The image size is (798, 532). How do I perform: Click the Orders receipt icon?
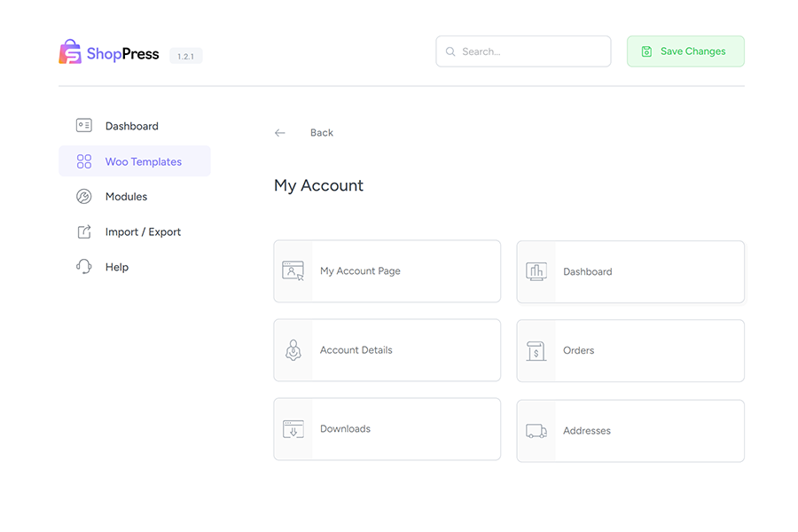tap(536, 351)
